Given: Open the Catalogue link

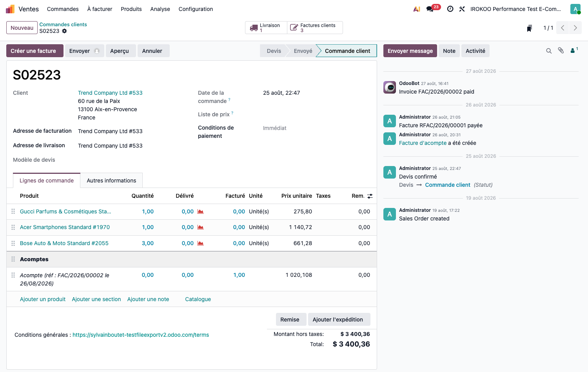Looking at the screenshot, I should [x=198, y=299].
